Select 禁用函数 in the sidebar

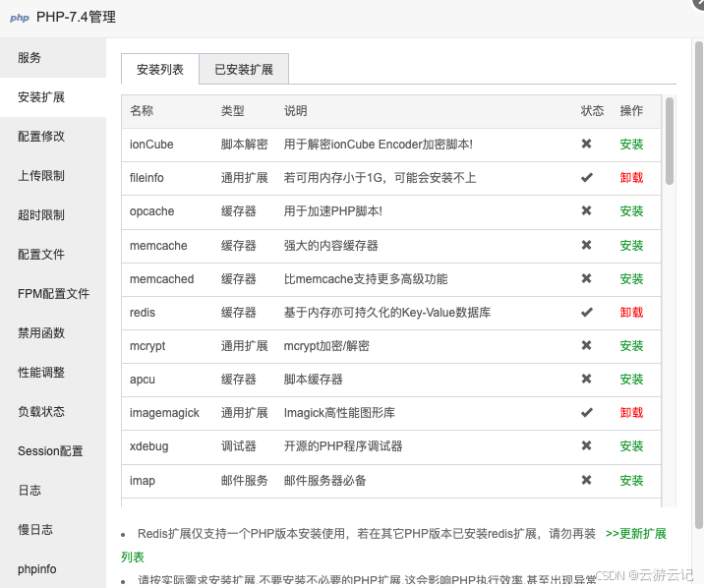click(53, 333)
